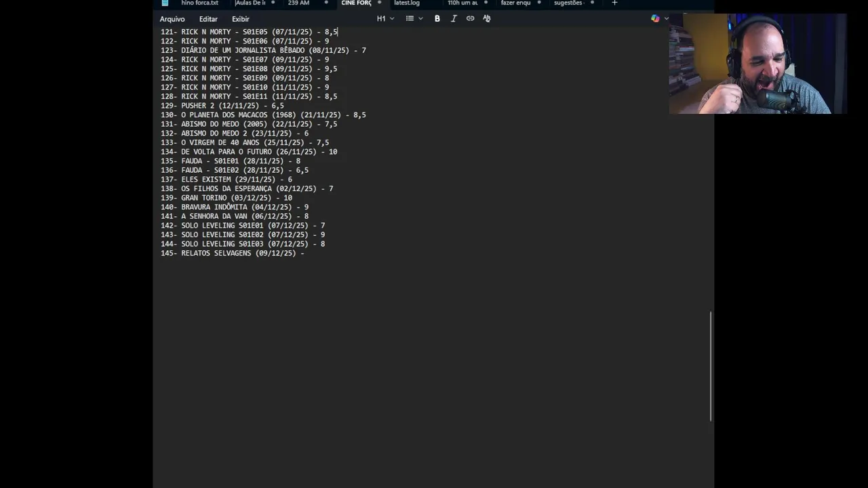Click line 141- A SENHORA DA VAN
Screen dimensions: 868x488
(235, 216)
